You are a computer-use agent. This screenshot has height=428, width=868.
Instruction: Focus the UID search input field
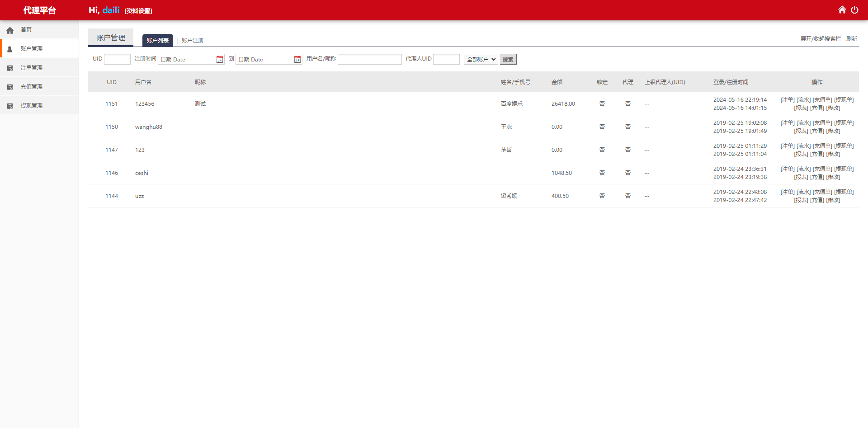[117, 59]
